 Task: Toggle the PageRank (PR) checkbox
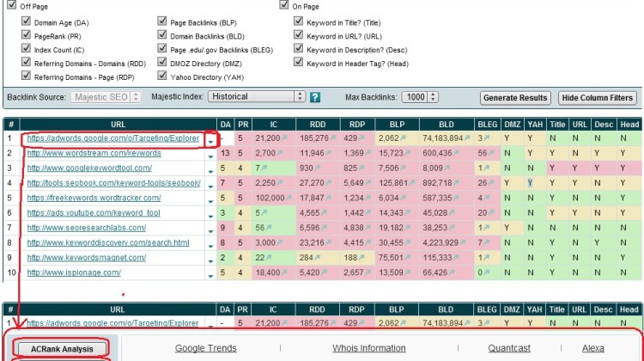pos(26,34)
